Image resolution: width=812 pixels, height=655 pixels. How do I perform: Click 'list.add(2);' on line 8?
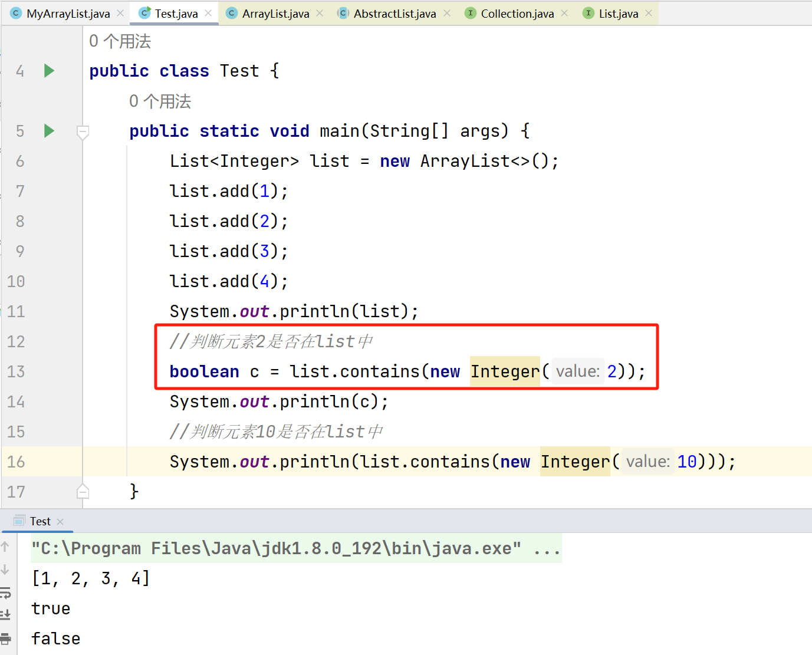tap(229, 221)
